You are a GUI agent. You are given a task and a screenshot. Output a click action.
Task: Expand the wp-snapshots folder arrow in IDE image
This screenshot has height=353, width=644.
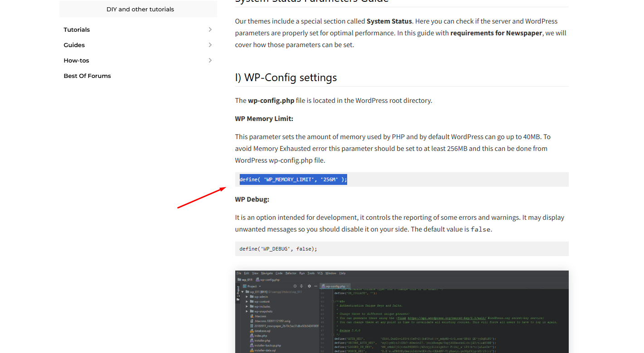click(x=247, y=312)
